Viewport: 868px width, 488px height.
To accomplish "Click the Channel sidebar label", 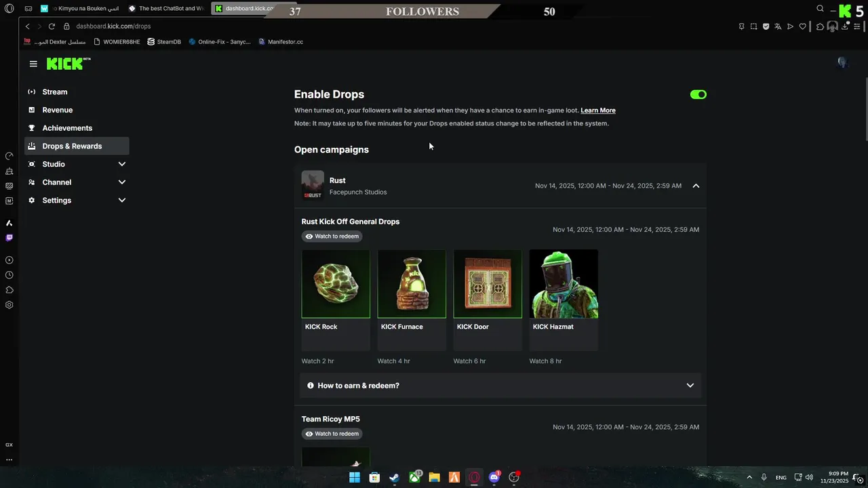I will pyautogui.click(x=57, y=182).
